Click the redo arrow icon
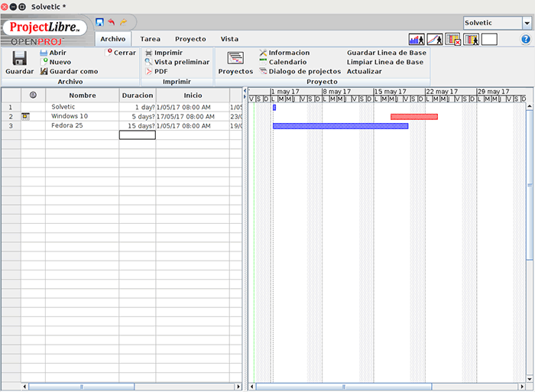This screenshot has height=392, width=535. tap(123, 22)
